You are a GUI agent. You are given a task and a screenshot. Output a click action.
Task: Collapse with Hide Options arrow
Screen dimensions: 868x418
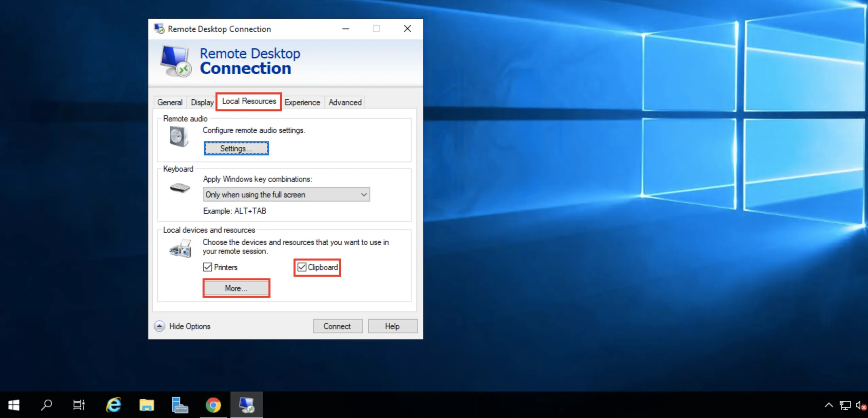click(x=159, y=326)
